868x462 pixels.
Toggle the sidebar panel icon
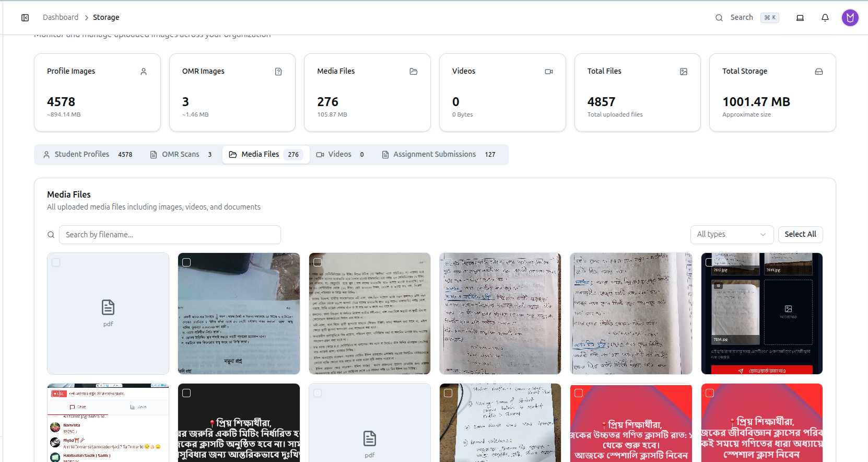pos(25,18)
